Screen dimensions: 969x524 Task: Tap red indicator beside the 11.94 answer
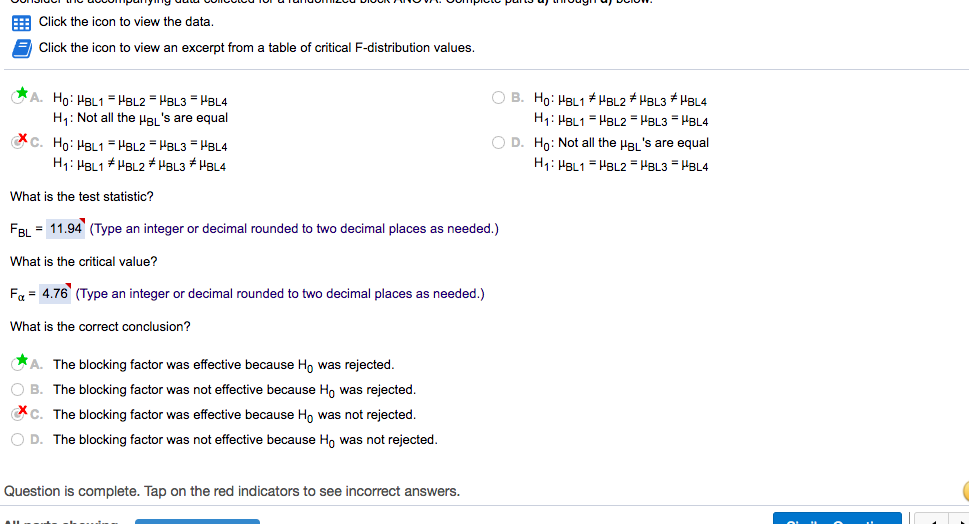pyautogui.click(x=85, y=222)
